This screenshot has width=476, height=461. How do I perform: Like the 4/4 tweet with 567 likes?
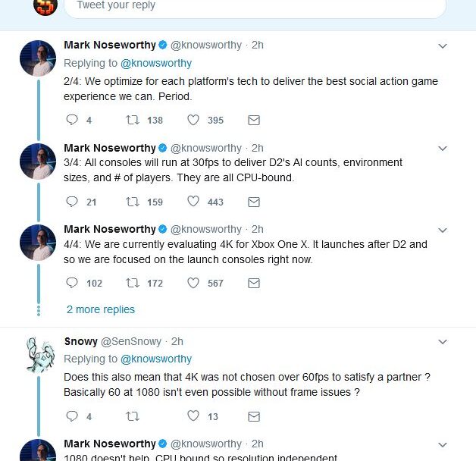tap(193, 283)
